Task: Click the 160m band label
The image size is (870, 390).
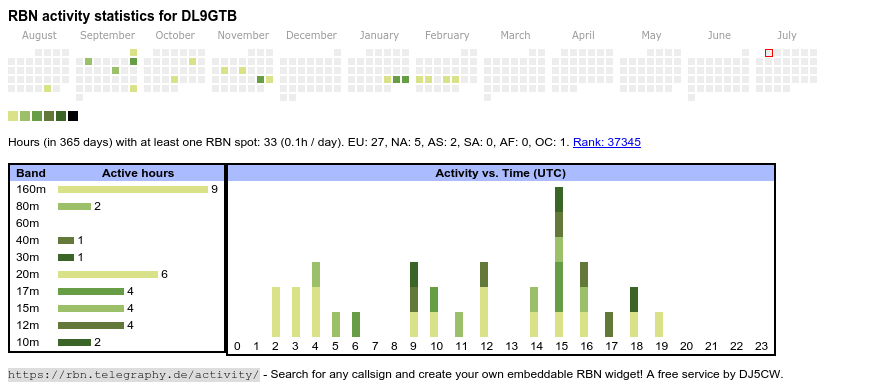Action: (x=31, y=190)
